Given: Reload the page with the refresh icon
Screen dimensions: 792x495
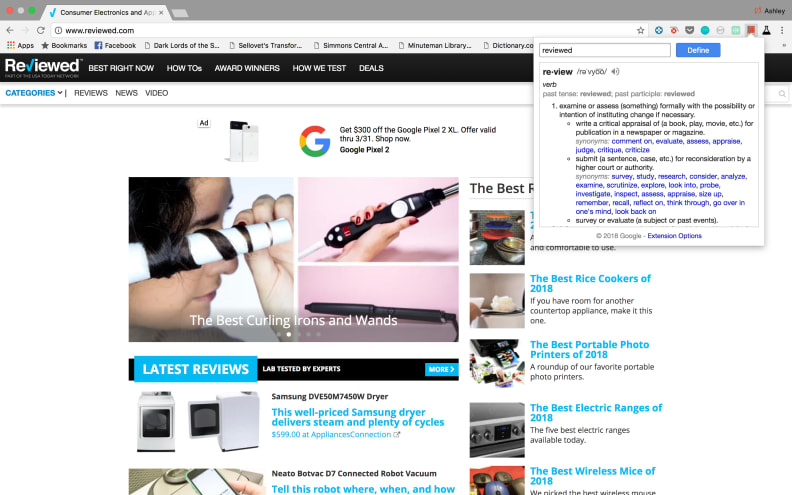Looking at the screenshot, I should click(40, 30).
